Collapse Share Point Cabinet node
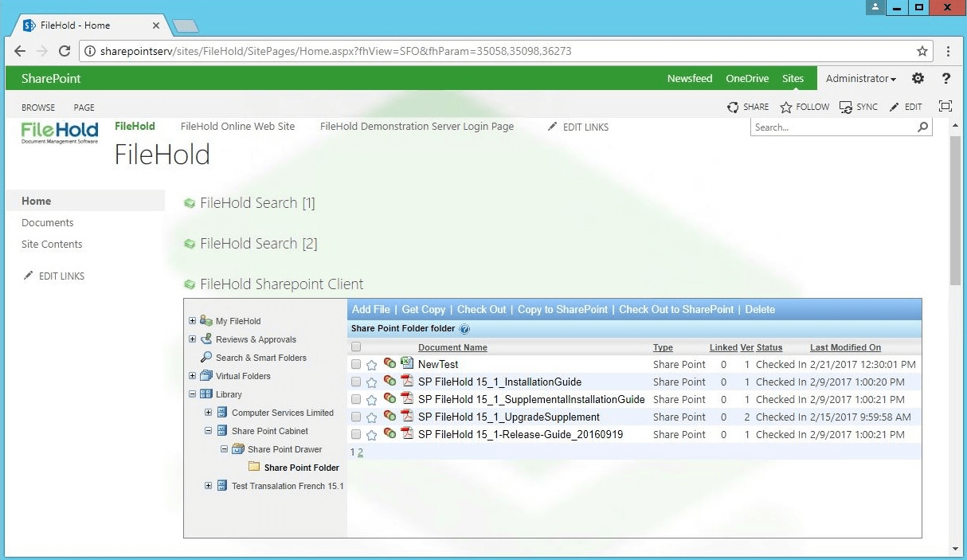Screen dimensions: 967x560 coord(208,431)
